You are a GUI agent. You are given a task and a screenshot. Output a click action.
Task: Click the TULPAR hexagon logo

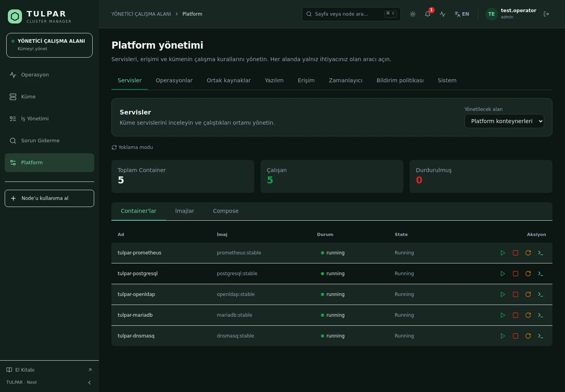click(15, 16)
